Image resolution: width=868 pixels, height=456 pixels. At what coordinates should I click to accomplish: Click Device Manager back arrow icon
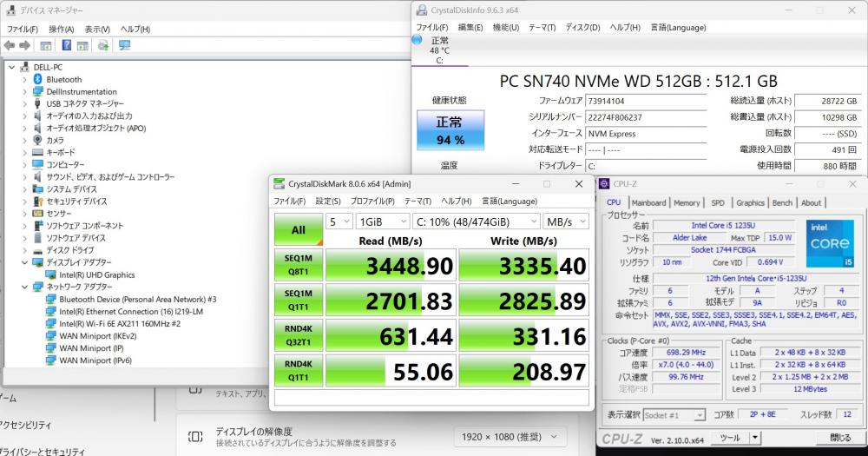coord(10,45)
